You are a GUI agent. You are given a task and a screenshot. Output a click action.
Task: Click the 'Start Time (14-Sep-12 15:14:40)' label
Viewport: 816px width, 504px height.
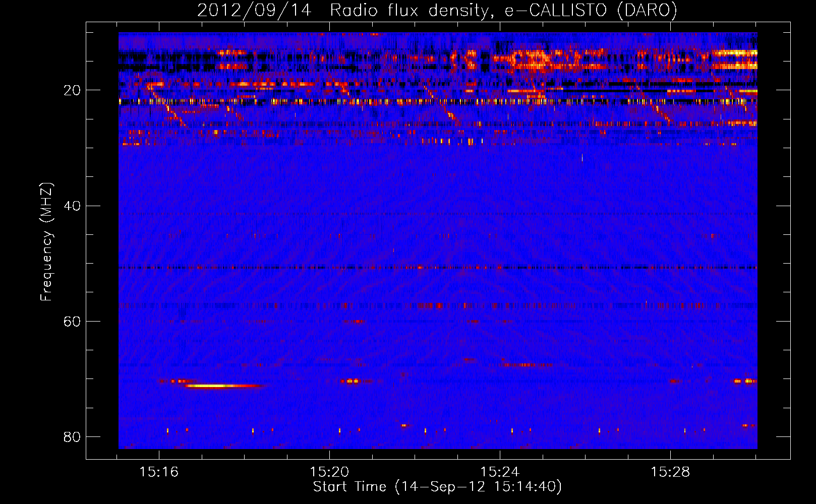[437, 487]
